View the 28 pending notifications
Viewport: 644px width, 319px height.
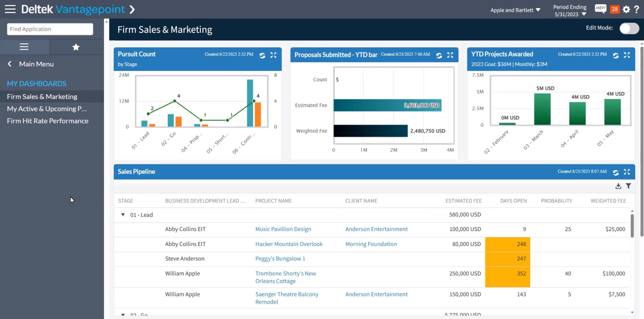click(x=615, y=9)
